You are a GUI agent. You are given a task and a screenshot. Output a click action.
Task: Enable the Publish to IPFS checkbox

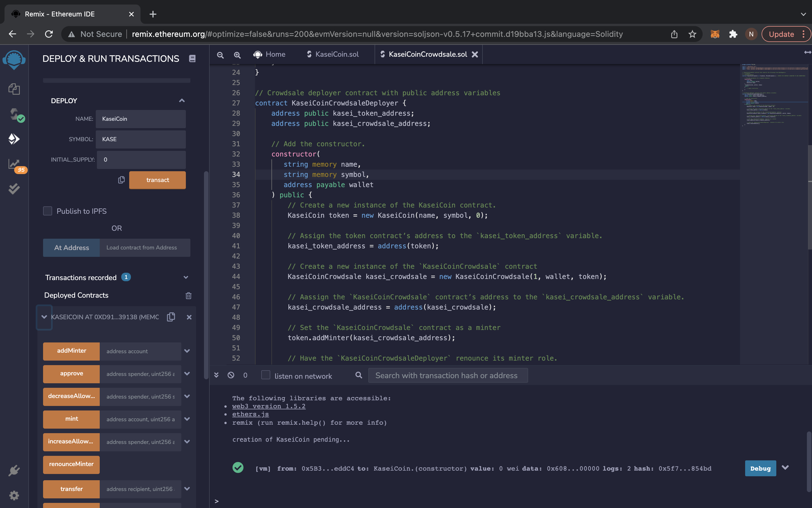coord(47,211)
